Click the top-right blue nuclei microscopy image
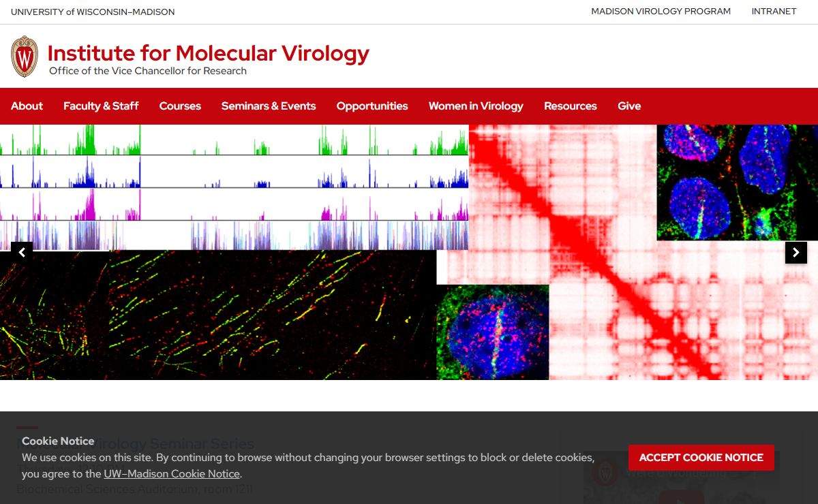Image resolution: width=818 pixels, height=504 pixels. 737,182
